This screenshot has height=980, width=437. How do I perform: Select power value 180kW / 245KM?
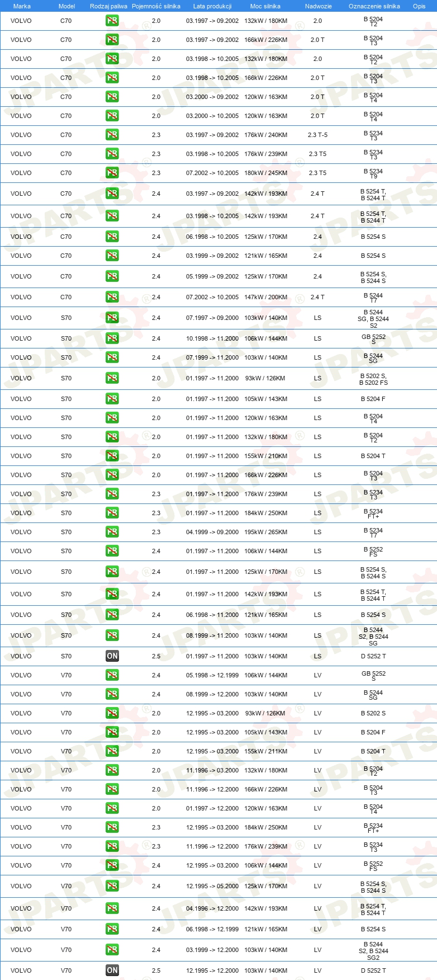(266, 173)
